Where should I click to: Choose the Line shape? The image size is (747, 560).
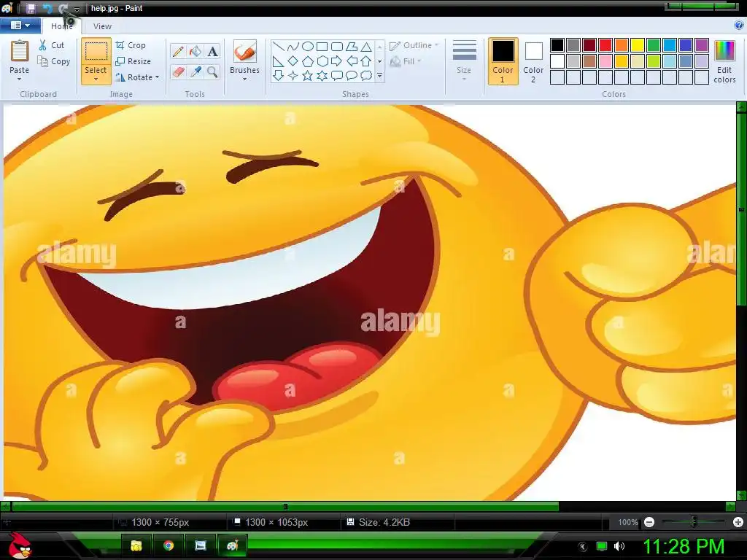click(278, 46)
